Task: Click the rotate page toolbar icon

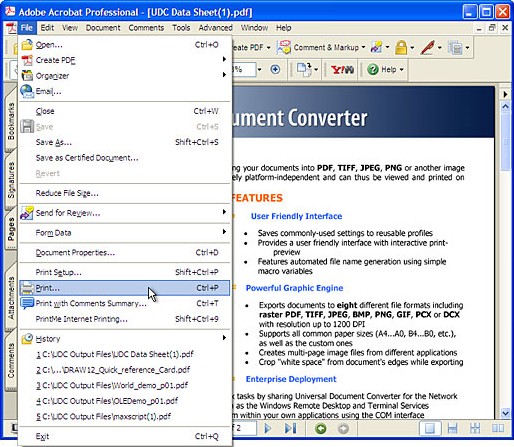Action: point(304,69)
